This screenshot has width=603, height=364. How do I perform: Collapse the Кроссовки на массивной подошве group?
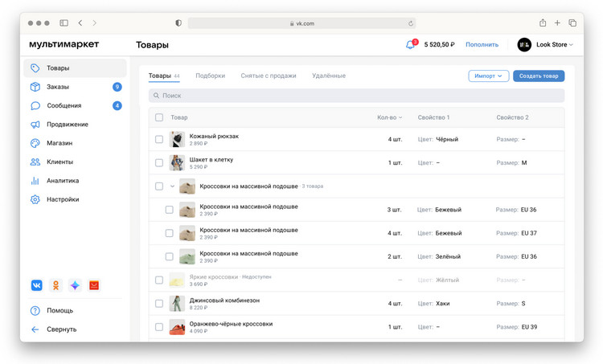(x=172, y=186)
